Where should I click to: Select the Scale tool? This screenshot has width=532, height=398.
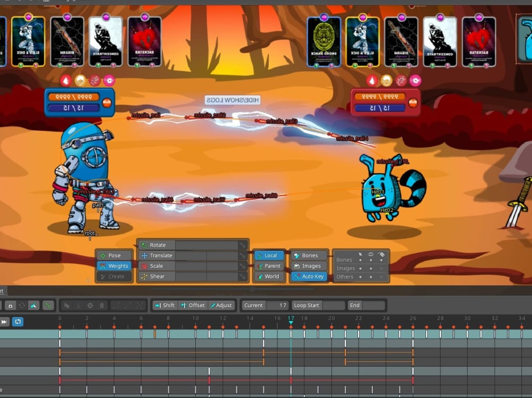[x=156, y=266]
